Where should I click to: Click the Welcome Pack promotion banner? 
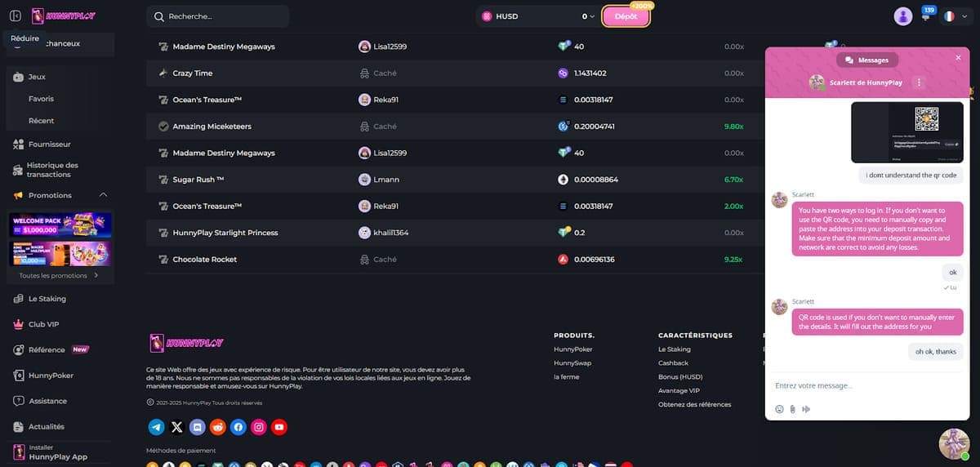pyautogui.click(x=60, y=224)
